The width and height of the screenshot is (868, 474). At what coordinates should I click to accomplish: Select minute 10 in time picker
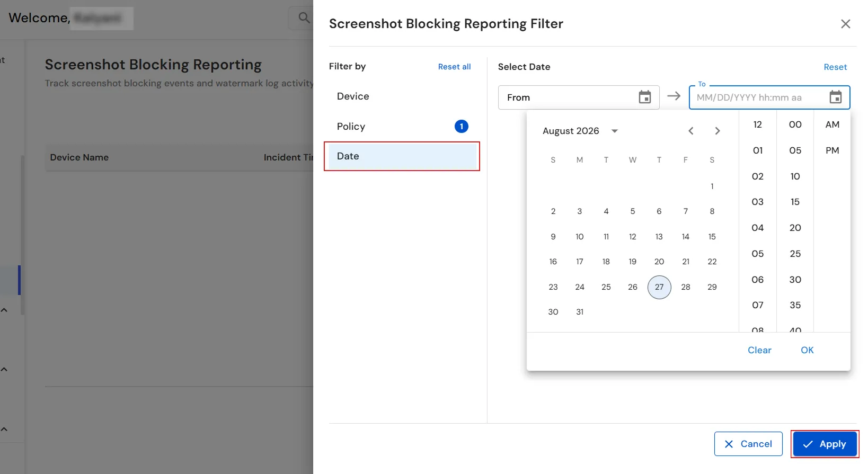coord(795,176)
